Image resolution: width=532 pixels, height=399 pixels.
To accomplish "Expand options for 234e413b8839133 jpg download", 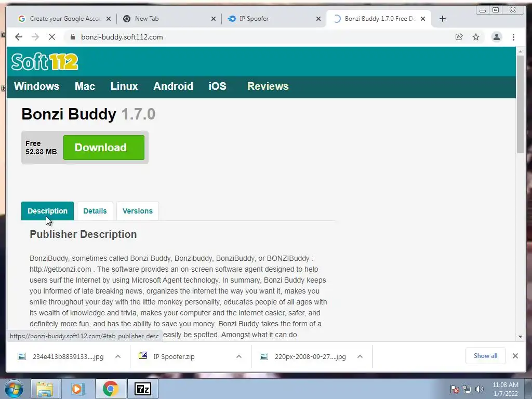I will tap(118, 356).
